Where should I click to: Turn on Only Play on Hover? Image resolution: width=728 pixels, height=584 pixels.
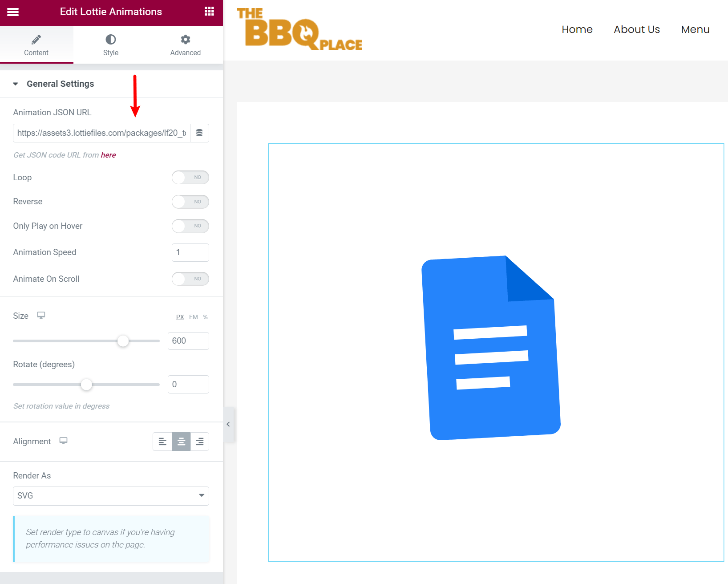(x=190, y=226)
